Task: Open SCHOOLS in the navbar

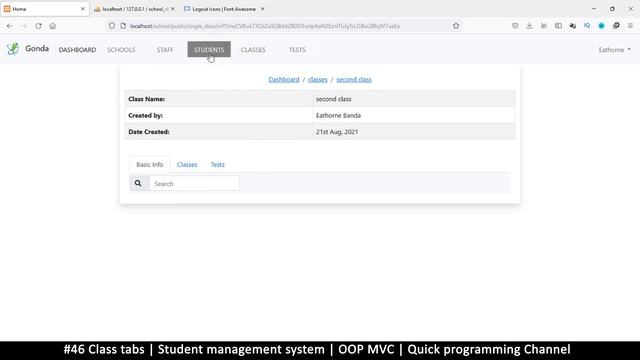Action: 121,50
